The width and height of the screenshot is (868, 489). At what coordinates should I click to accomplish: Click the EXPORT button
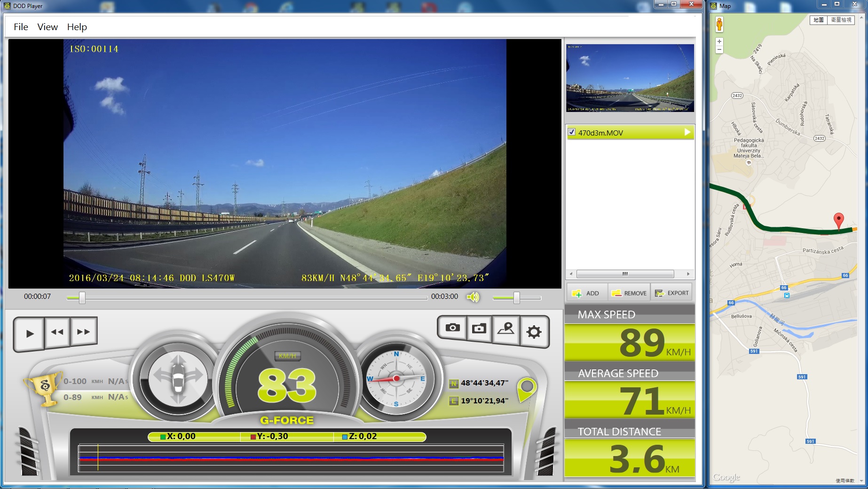pyautogui.click(x=672, y=293)
